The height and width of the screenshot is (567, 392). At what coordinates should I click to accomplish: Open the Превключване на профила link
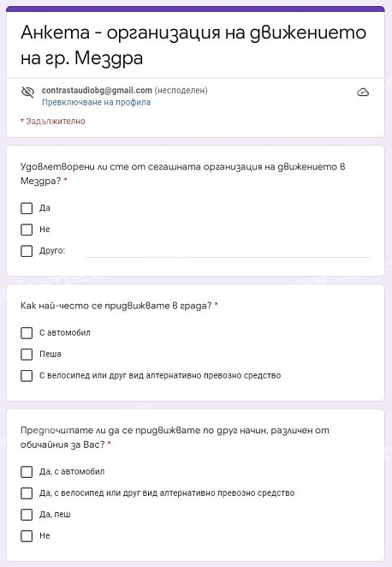[96, 102]
